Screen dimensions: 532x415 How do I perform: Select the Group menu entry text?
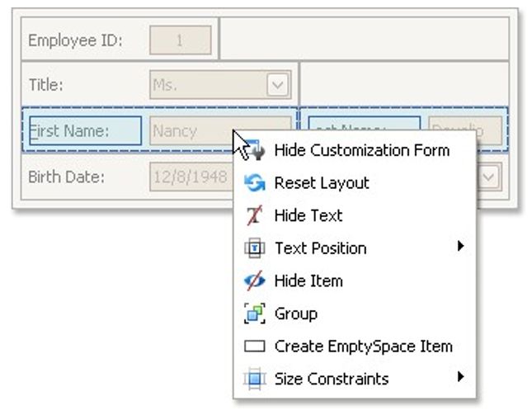[x=295, y=314]
